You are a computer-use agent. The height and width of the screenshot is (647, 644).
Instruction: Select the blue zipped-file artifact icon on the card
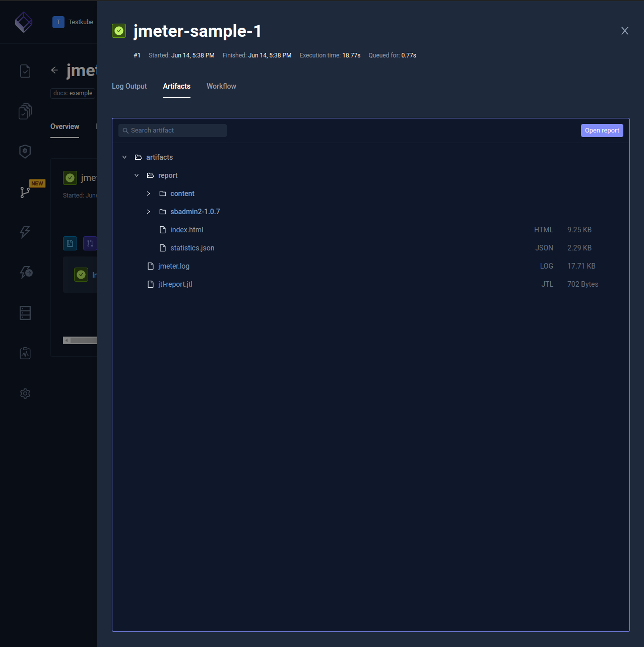point(70,243)
